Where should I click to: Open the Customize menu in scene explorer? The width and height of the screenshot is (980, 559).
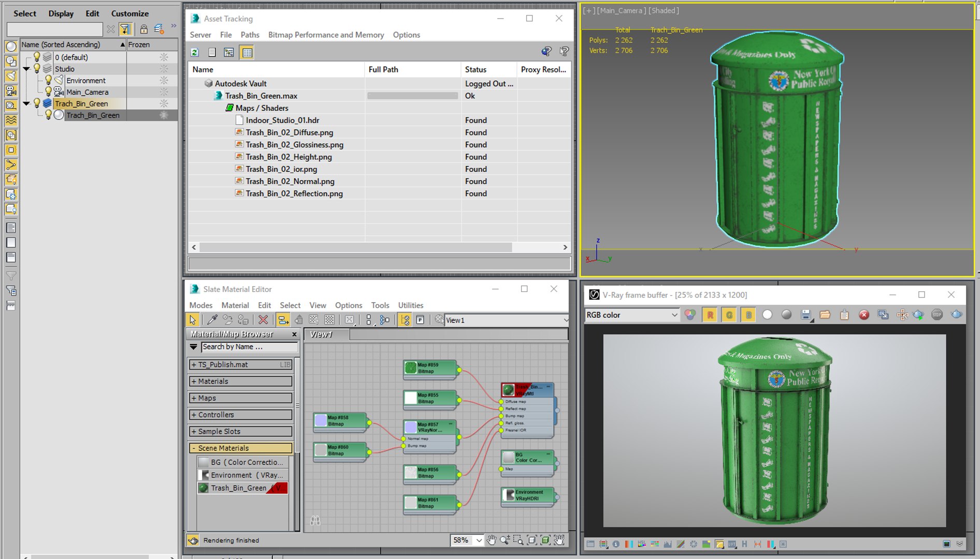[129, 13]
